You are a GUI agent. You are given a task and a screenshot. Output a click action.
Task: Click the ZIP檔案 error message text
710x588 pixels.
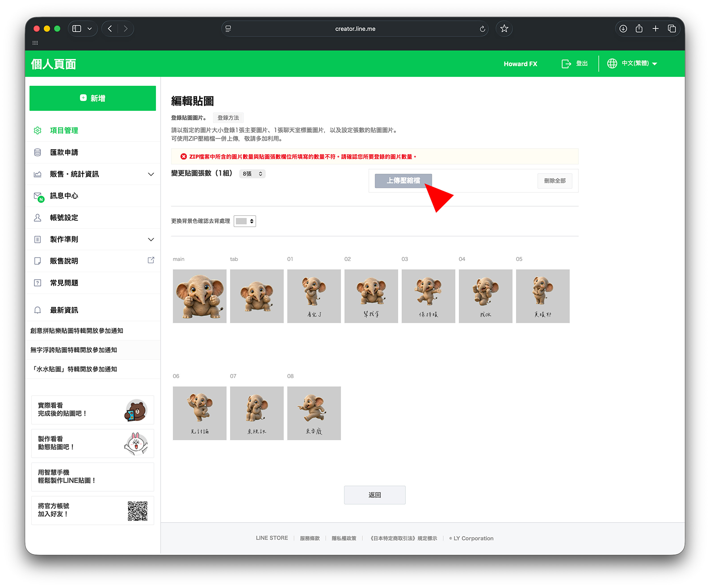tap(303, 157)
